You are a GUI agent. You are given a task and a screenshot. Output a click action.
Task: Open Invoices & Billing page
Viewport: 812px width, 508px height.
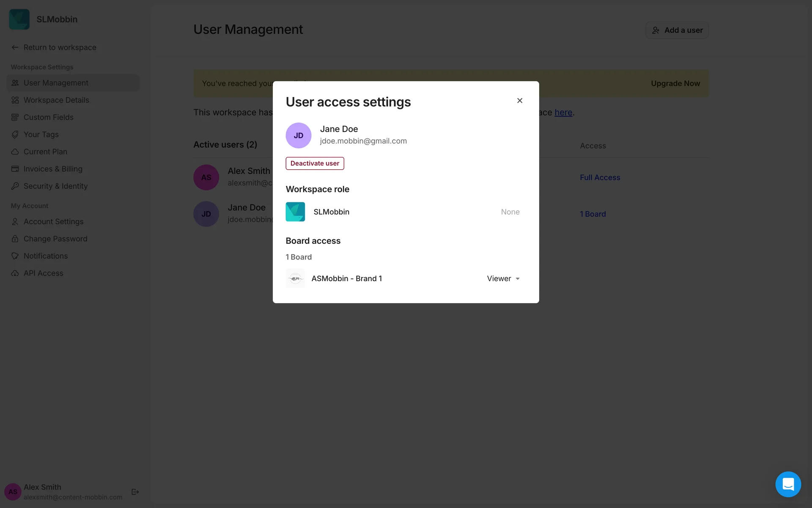[x=53, y=169]
